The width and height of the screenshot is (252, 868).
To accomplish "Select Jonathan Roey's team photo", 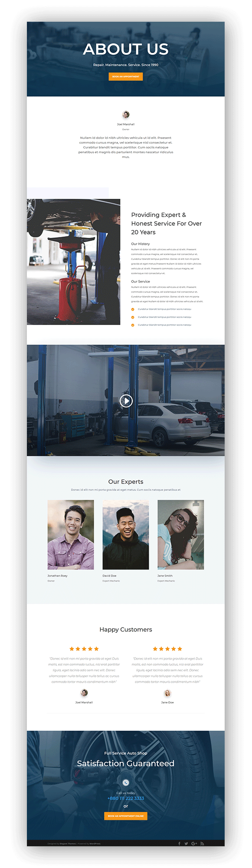I will coord(71,535).
